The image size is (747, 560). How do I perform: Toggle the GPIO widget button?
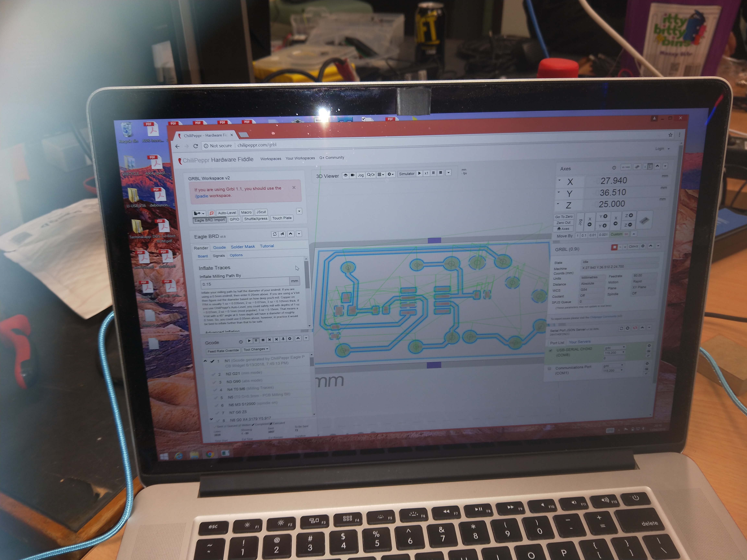click(234, 219)
